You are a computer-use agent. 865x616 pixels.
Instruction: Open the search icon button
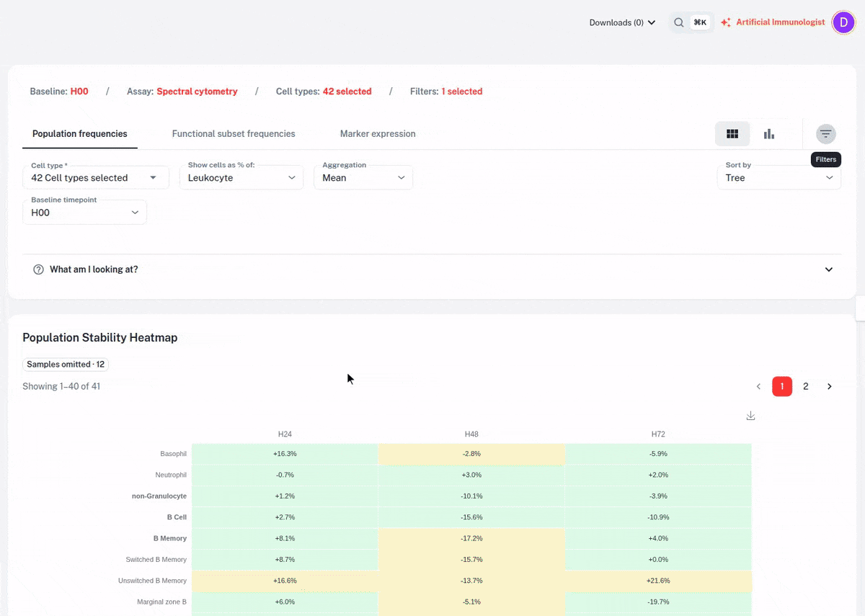click(x=679, y=22)
